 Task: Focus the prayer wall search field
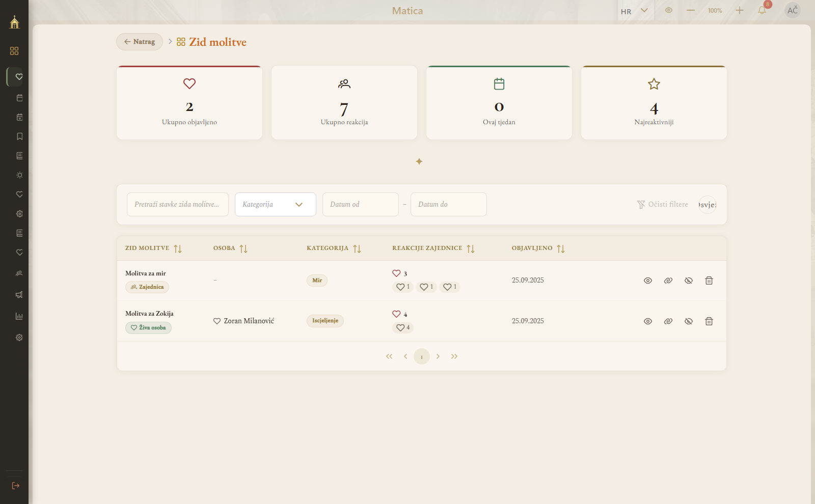click(178, 204)
